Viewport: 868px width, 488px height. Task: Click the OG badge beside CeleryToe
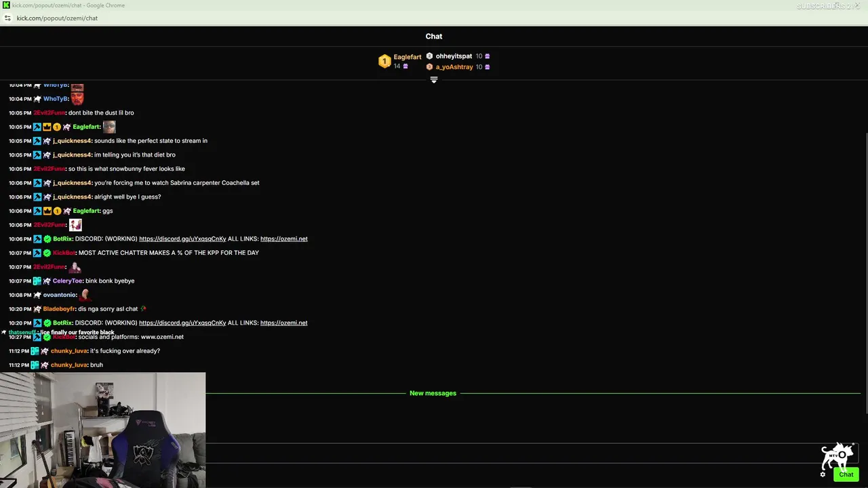pyautogui.click(x=37, y=281)
